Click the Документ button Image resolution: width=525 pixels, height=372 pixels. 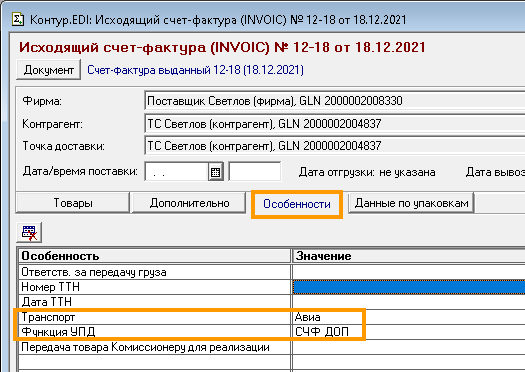(49, 70)
